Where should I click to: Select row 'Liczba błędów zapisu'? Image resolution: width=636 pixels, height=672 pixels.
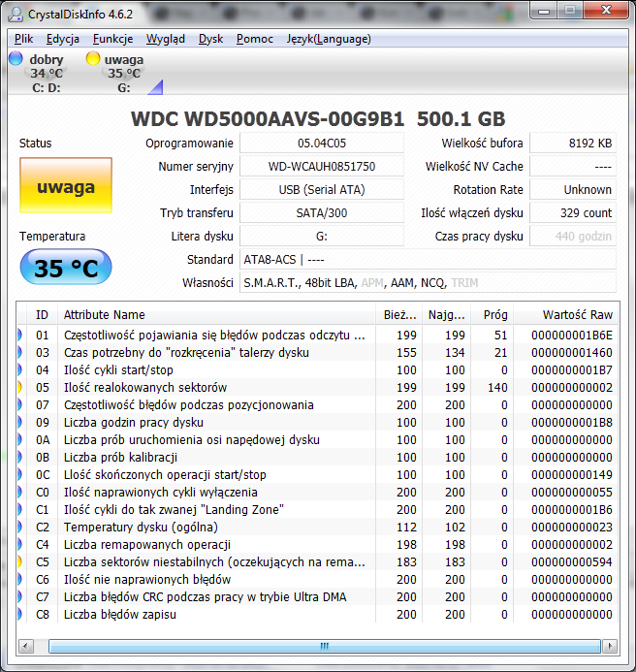point(318,615)
